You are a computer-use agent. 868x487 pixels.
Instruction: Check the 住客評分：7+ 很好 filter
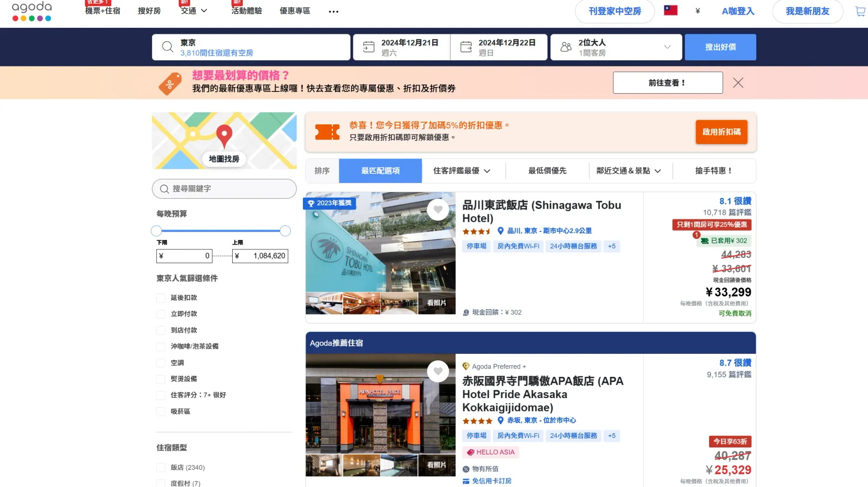tap(161, 395)
